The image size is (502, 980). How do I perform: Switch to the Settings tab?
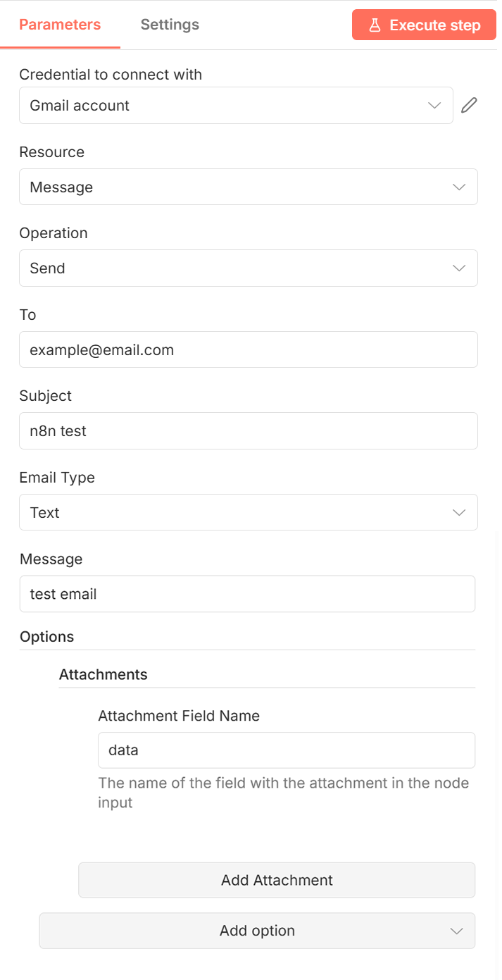click(x=169, y=24)
